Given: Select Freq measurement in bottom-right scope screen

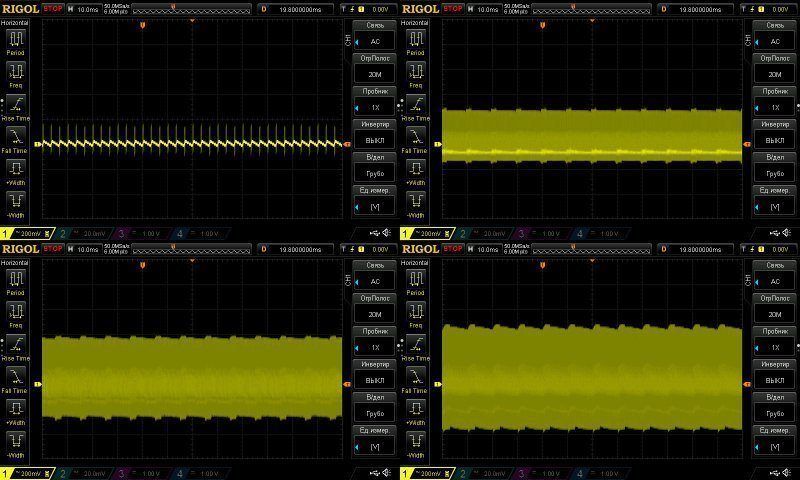Looking at the screenshot, I should point(416,315).
